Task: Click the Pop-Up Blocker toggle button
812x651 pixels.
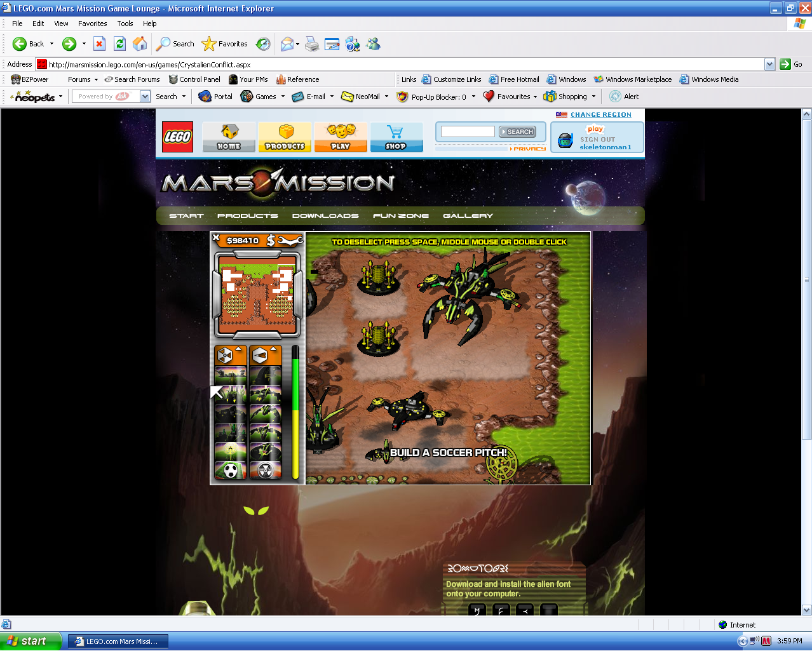Action: (431, 97)
